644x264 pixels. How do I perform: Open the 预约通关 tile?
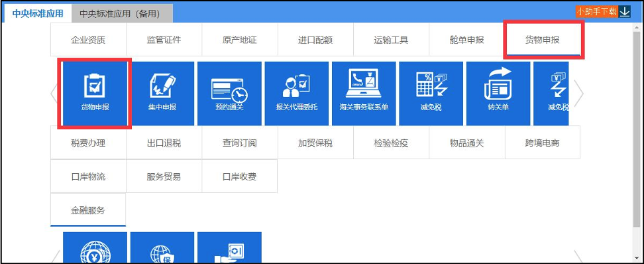tap(230, 94)
